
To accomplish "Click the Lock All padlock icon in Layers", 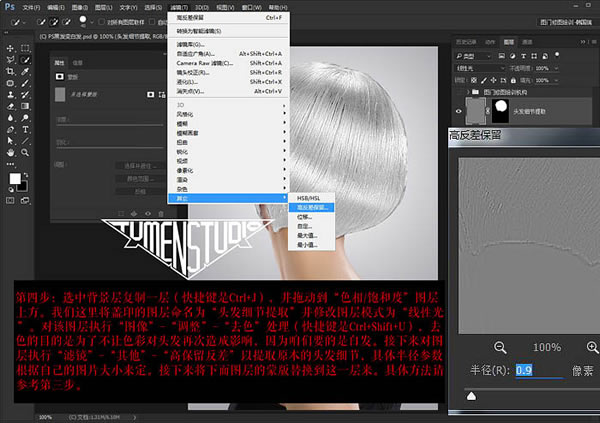I will (513, 80).
